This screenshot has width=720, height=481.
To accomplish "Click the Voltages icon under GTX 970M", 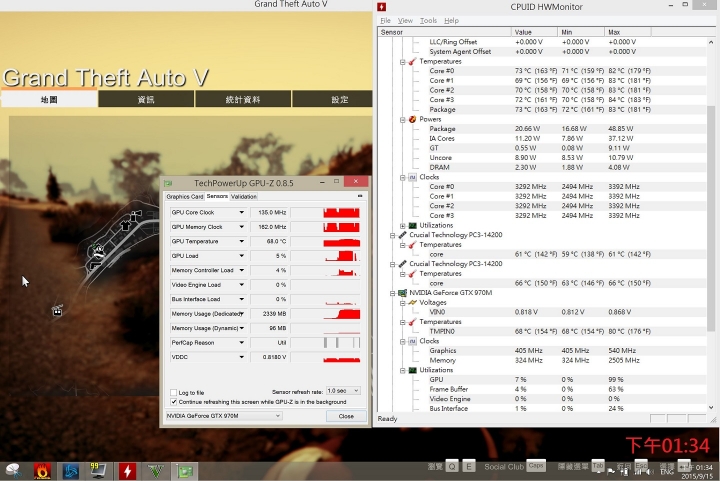I will tap(412, 302).
